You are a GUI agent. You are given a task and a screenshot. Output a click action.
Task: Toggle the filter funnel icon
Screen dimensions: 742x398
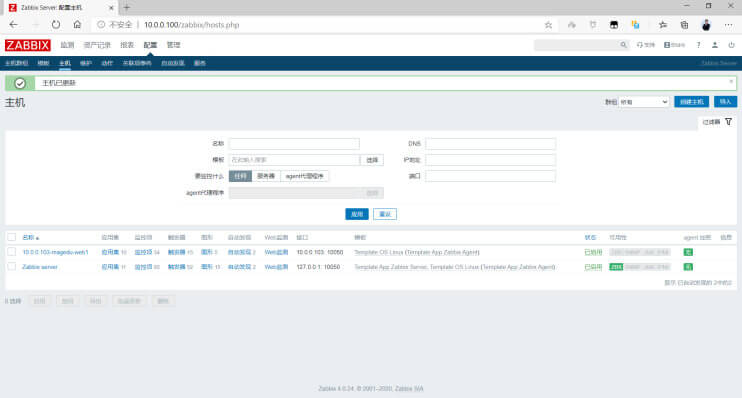728,122
